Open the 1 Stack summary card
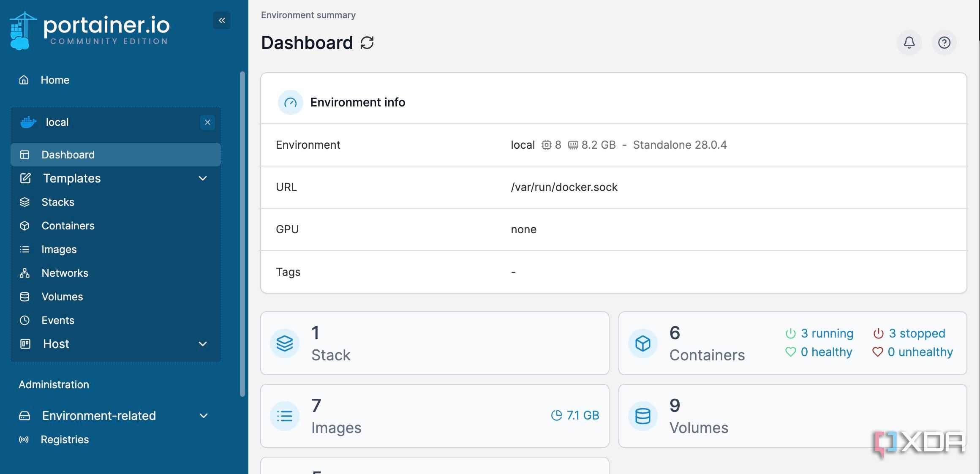Viewport: 980px width, 474px height. tap(435, 343)
